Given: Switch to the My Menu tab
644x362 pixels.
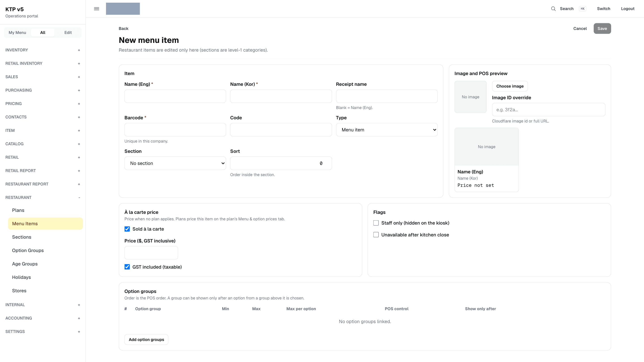Looking at the screenshot, I should tap(17, 32).
